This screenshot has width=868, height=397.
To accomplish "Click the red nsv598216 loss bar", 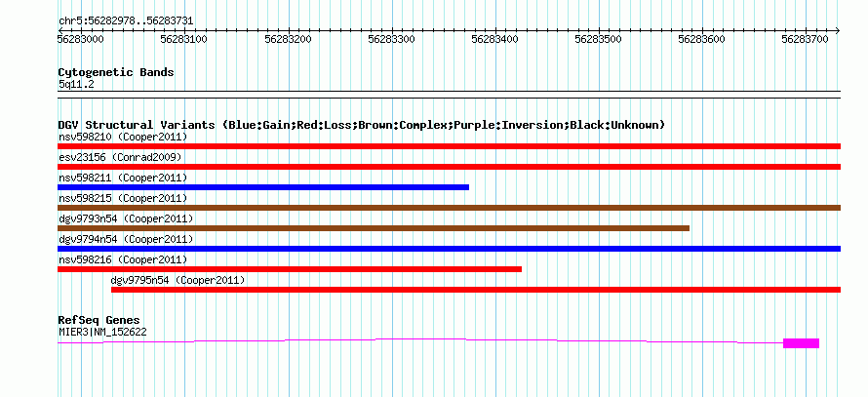I will pyautogui.click(x=290, y=269).
